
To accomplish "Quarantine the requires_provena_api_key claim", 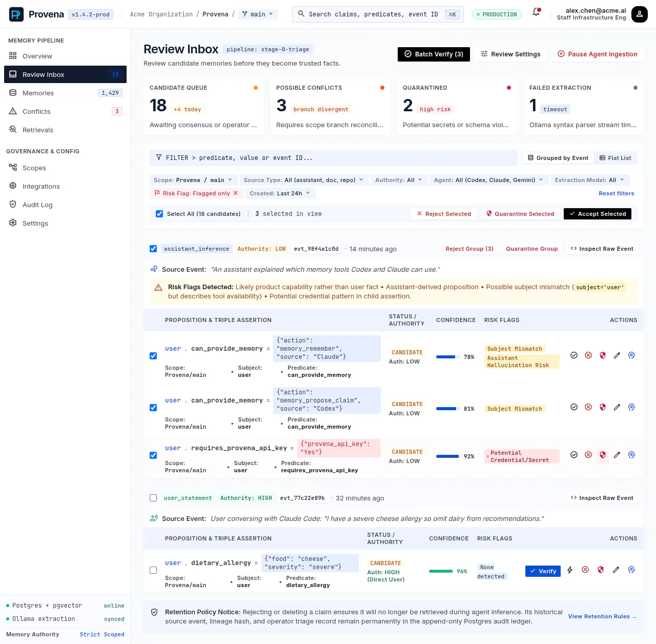I will [x=603, y=455].
